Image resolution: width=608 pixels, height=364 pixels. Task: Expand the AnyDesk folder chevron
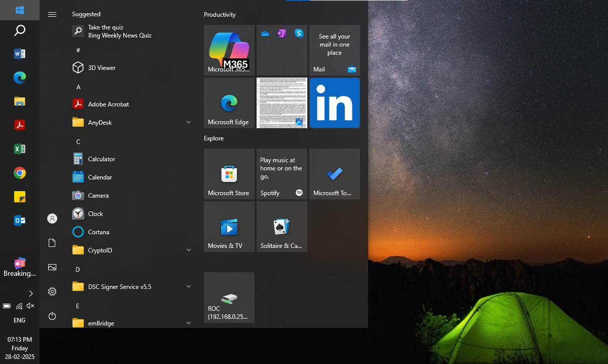pos(189,122)
